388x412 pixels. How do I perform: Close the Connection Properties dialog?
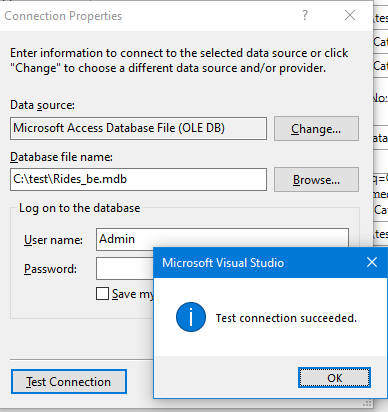point(350,15)
